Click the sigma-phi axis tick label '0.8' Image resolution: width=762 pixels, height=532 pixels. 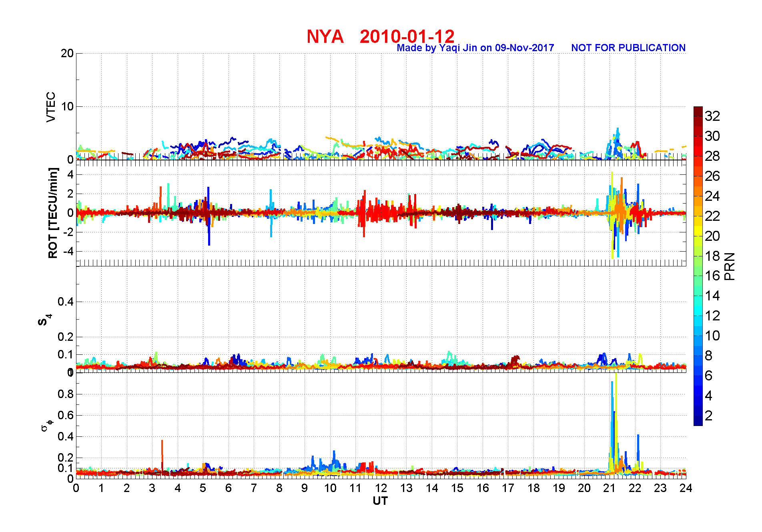[x=66, y=394]
